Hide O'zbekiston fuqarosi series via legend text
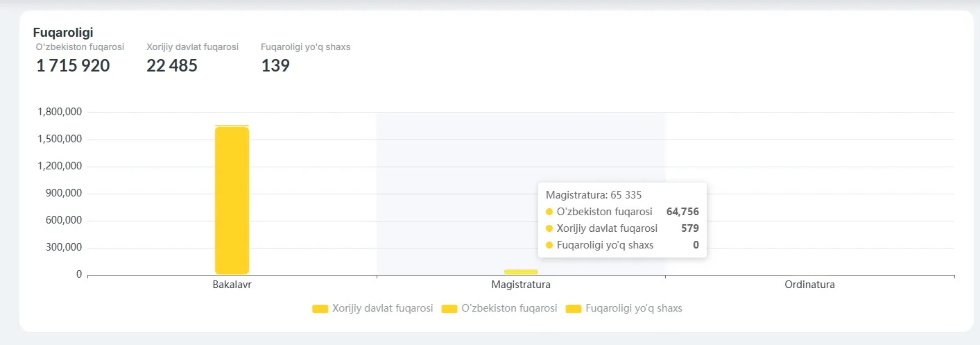 point(509,308)
